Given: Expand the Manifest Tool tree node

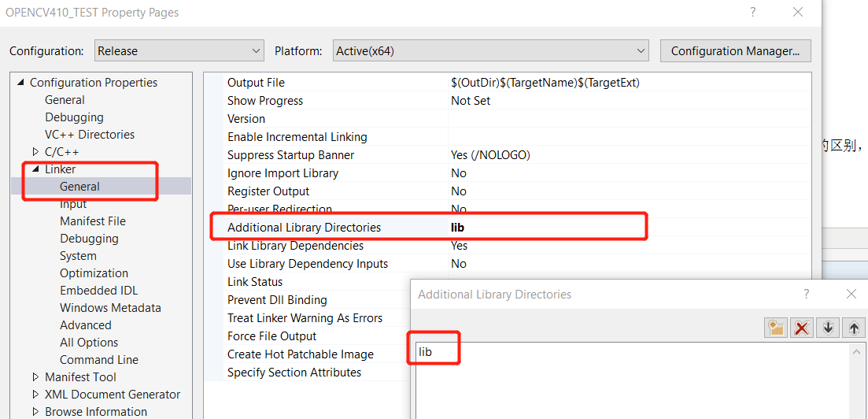Looking at the screenshot, I should tap(35, 377).
